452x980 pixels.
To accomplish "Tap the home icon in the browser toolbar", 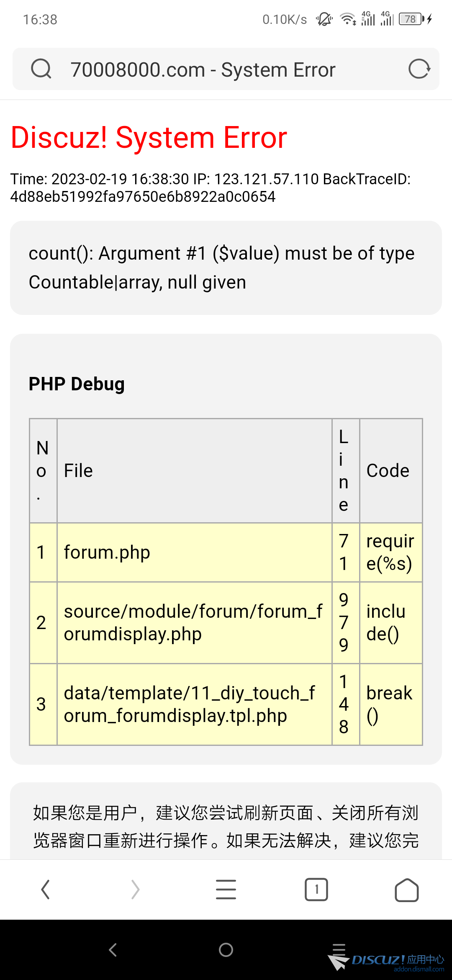I will tap(406, 890).
